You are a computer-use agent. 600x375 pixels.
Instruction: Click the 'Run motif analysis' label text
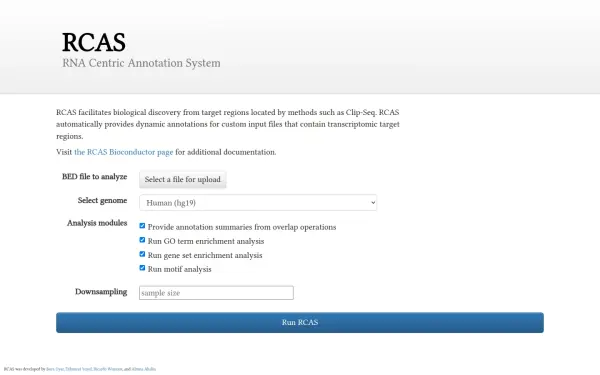click(179, 269)
